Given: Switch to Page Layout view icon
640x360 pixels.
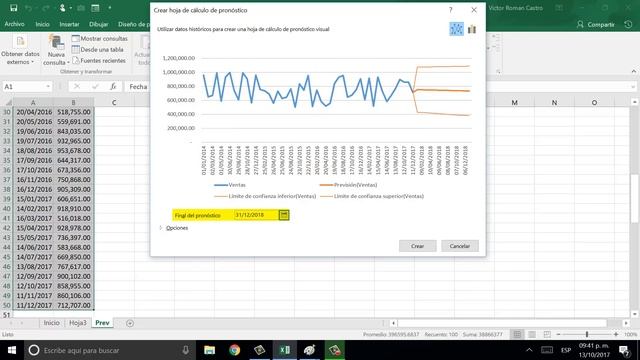Looking at the screenshot, I should point(532,334).
